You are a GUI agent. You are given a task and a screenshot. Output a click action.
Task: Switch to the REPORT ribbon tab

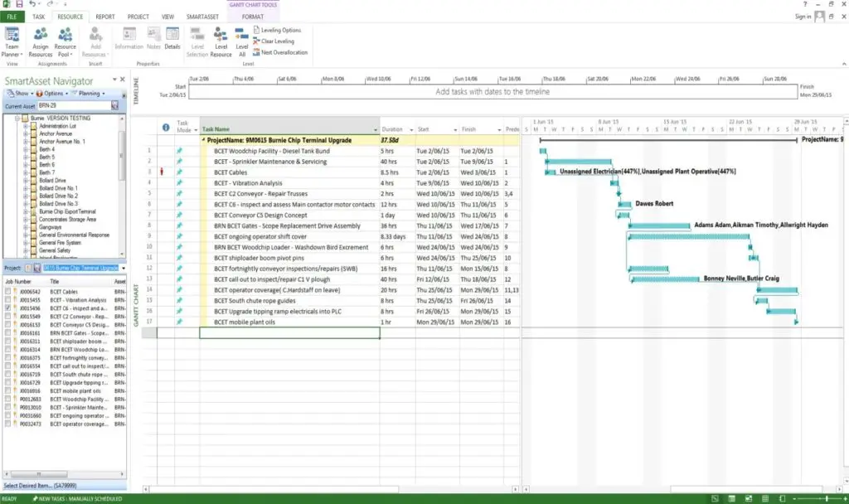click(x=105, y=17)
